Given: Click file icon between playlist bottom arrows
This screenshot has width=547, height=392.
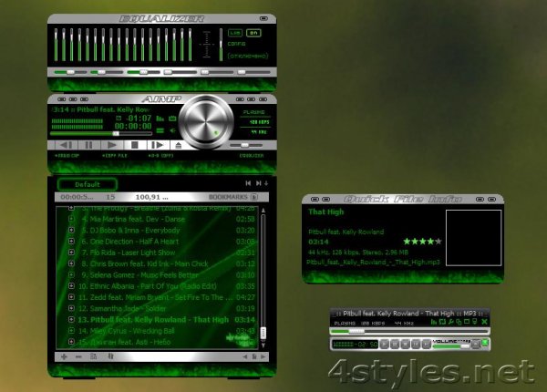Looking at the screenshot, I should [x=254, y=356].
